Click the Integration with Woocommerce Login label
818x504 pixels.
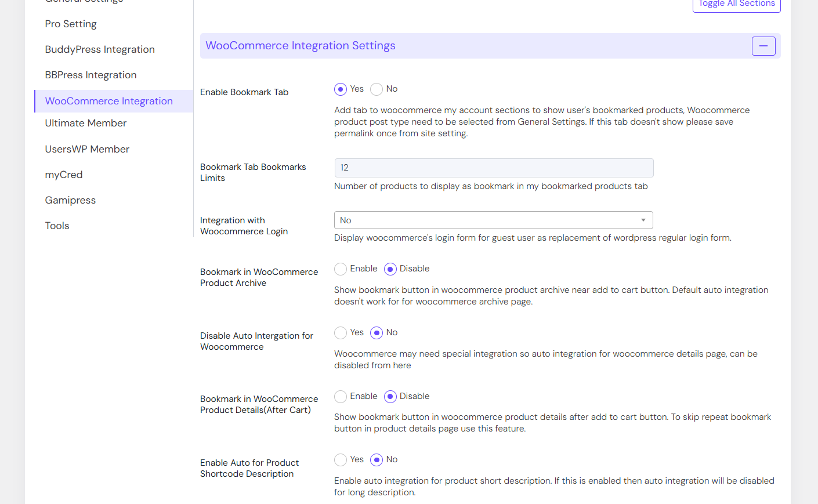coord(244,226)
